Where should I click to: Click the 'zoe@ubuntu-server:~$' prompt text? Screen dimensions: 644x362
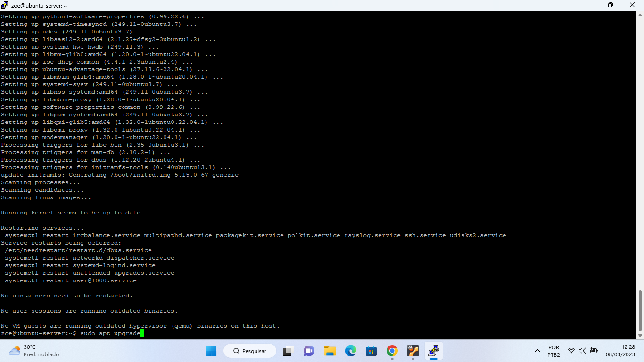[x=39, y=333]
